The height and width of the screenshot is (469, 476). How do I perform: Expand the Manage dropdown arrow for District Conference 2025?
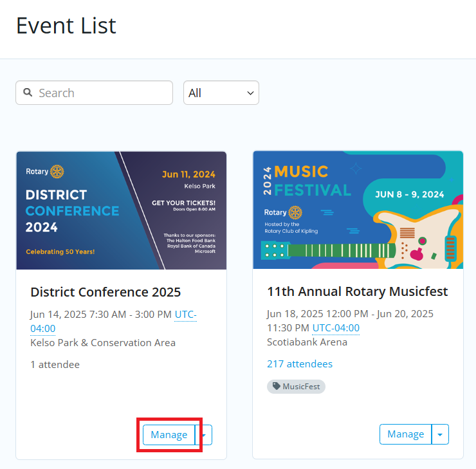[x=204, y=435]
